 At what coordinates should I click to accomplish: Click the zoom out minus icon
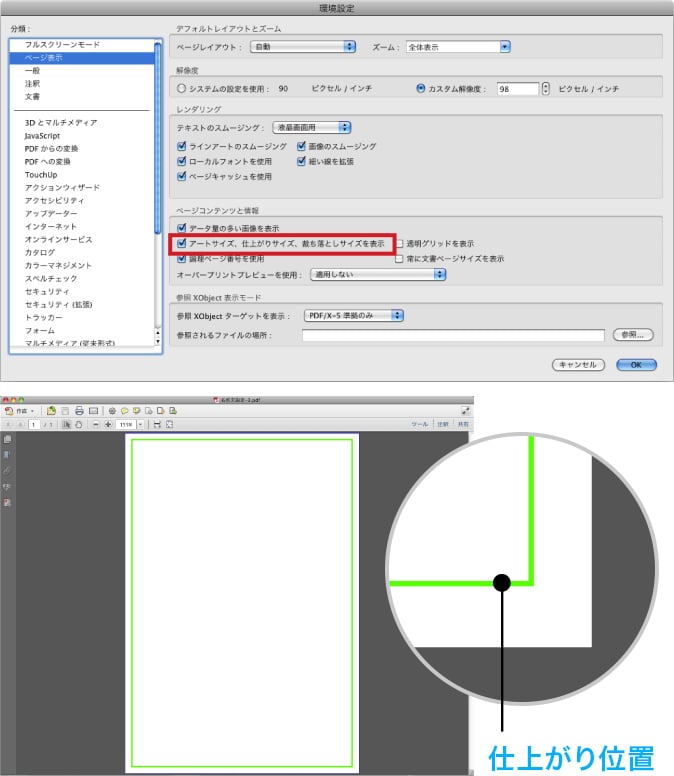coord(95,424)
